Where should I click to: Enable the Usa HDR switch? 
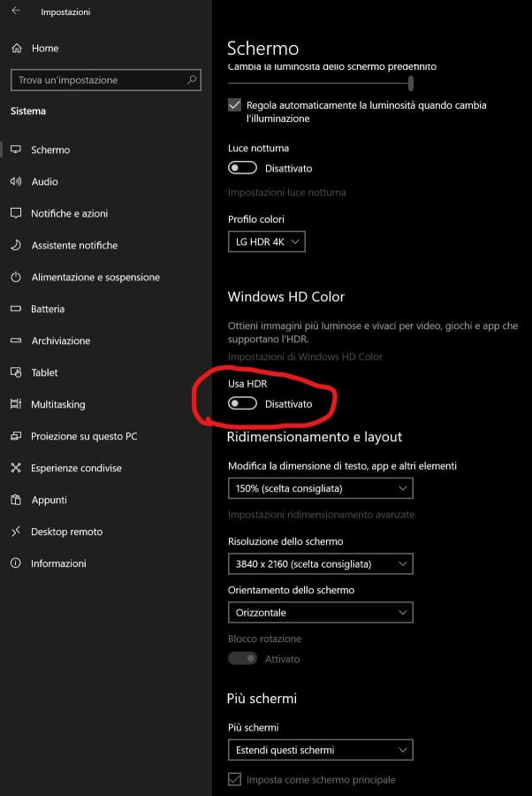coord(242,403)
